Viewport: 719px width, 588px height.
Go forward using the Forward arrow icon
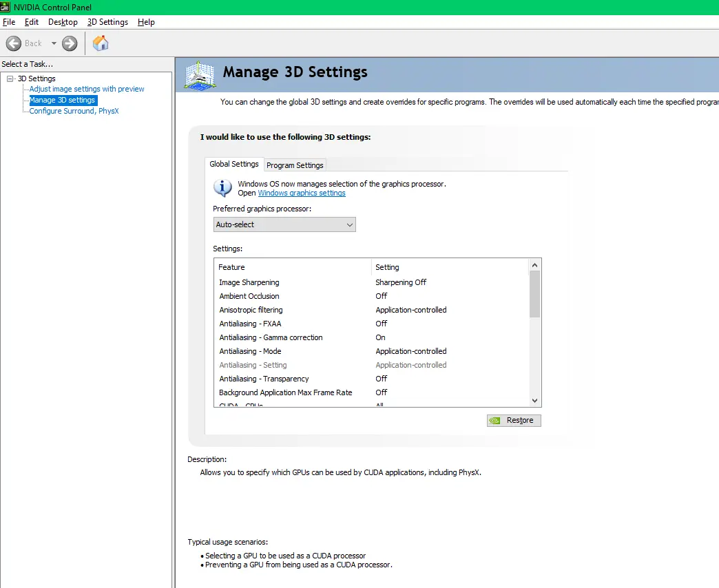point(70,43)
